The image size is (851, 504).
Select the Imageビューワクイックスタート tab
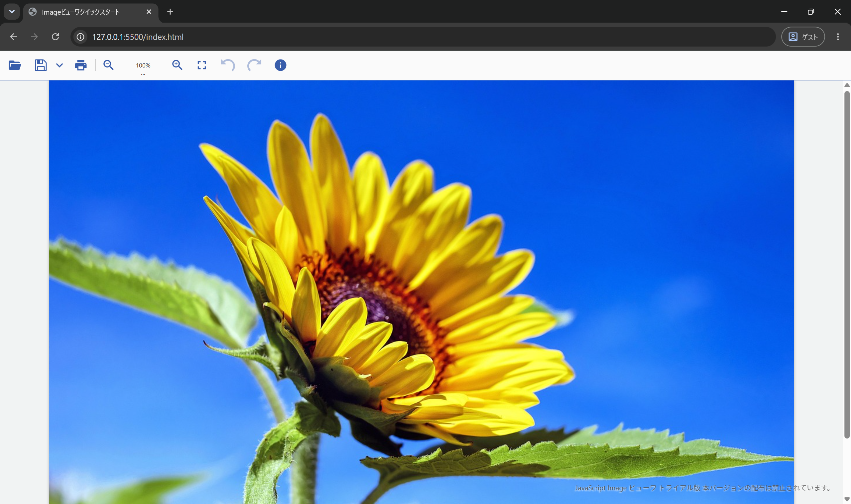point(90,12)
